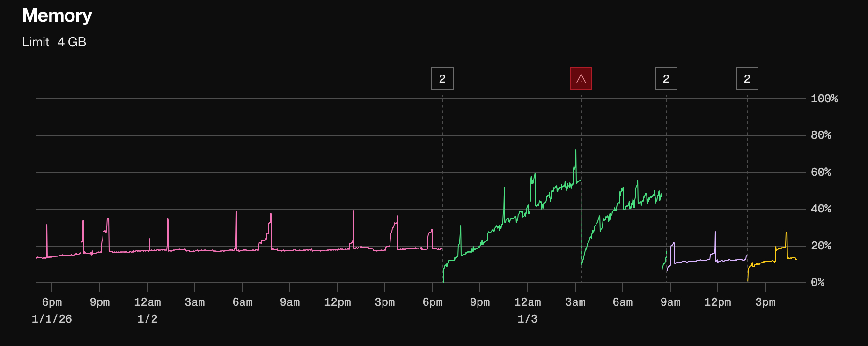Select the last '2' event marker before the yellow line
Viewport: 868px width, 346px height.
[747, 78]
